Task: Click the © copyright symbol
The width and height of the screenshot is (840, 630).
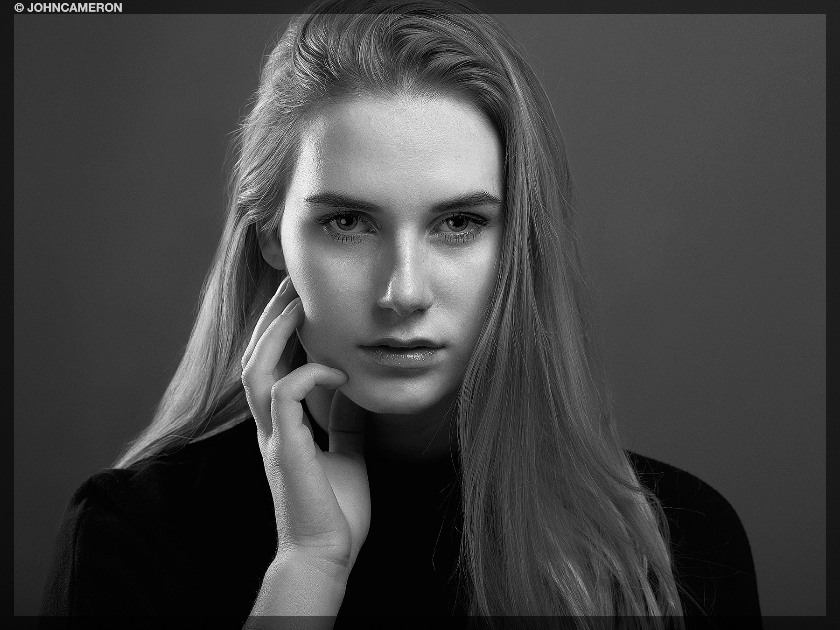Action: 19,7
